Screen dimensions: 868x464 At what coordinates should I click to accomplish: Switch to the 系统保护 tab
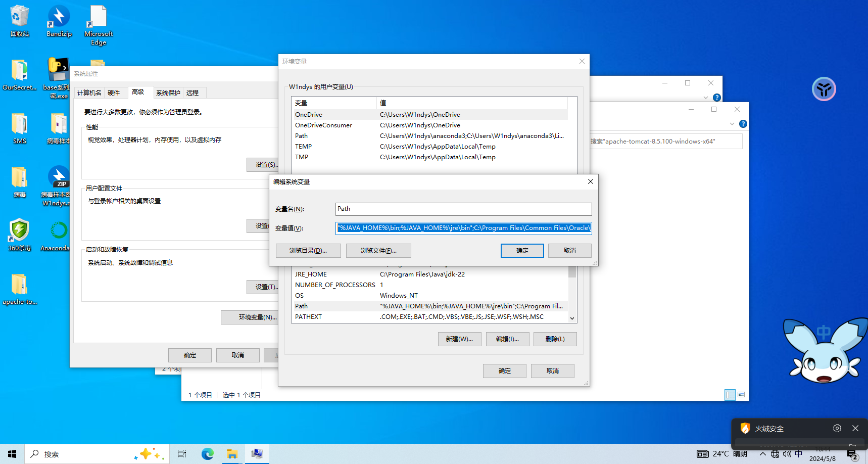click(x=168, y=92)
